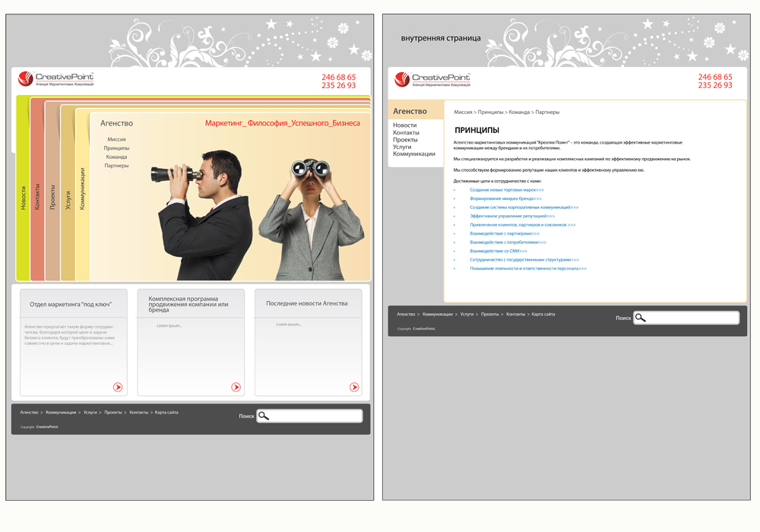
Task: Select 'Контакты' in the inner page sidebar
Action: coord(406,132)
